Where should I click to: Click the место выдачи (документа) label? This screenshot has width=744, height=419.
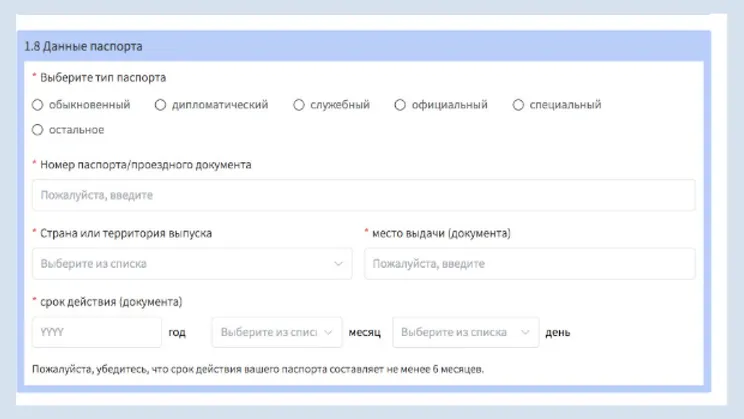441,233
